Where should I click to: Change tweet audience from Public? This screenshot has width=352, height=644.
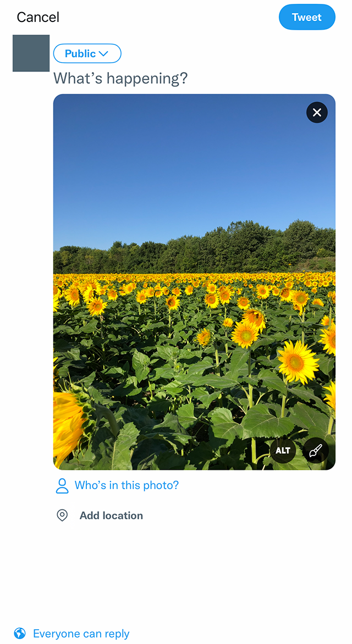[x=87, y=53]
